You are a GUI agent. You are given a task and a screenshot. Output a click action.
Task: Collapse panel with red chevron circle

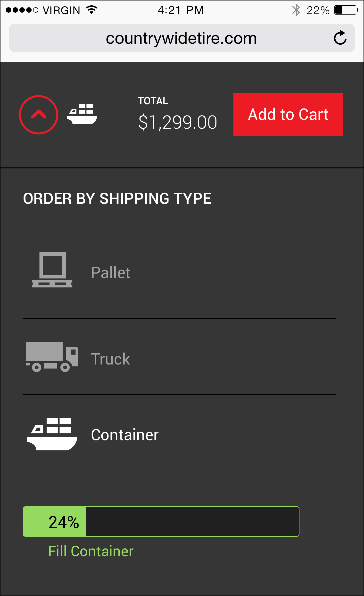point(39,115)
